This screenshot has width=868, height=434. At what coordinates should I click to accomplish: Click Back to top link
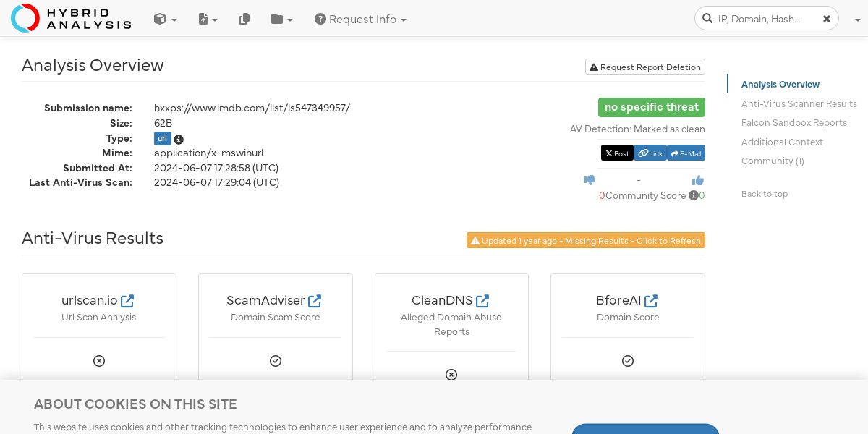click(765, 194)
